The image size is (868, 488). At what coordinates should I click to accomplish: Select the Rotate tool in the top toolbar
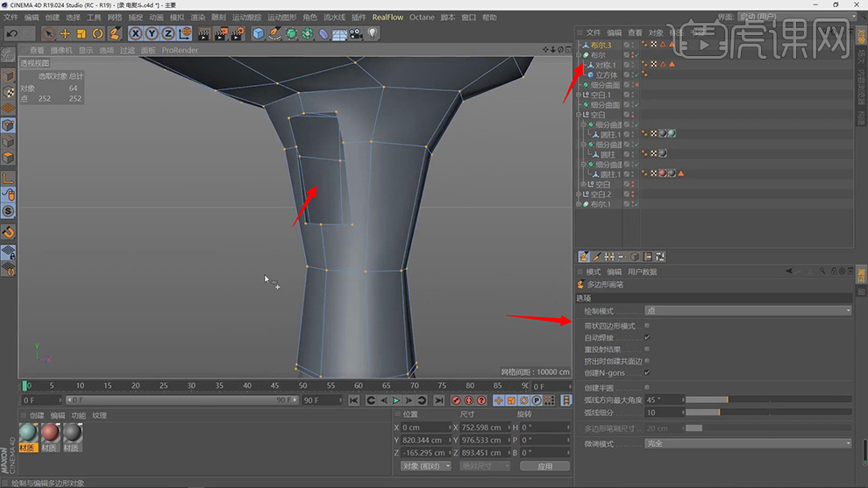coord(97,33)
